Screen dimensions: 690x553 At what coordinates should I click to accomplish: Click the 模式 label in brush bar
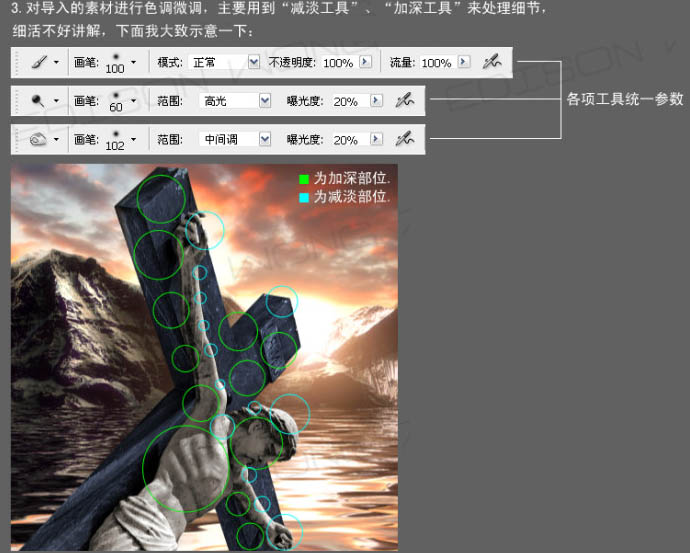pos(170,62)
